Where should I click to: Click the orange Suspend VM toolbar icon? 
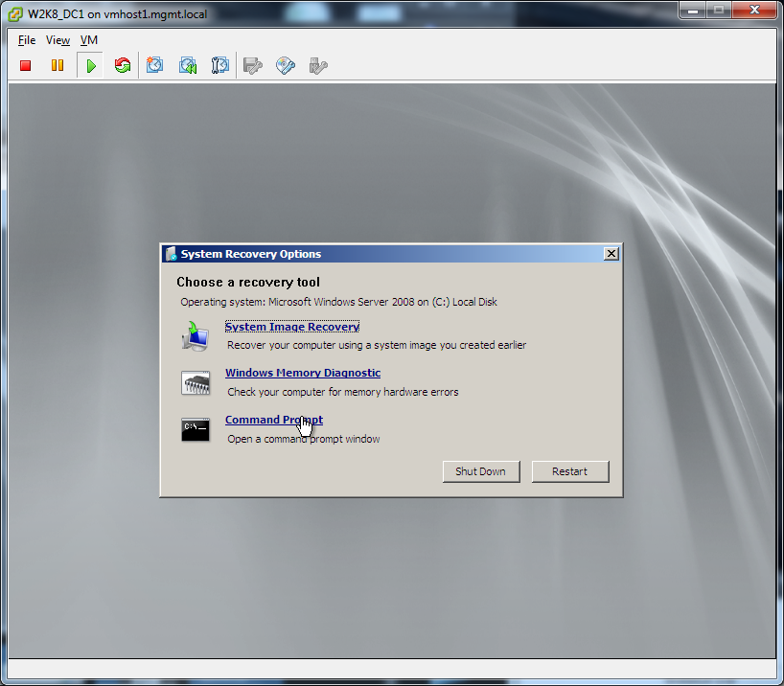pos(58,65)
